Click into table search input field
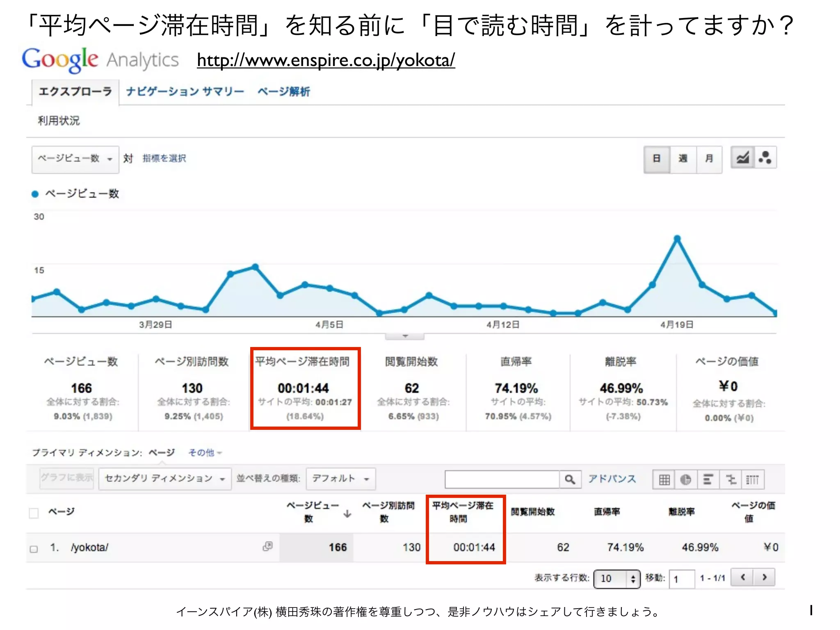 click(x=502, y=479)
